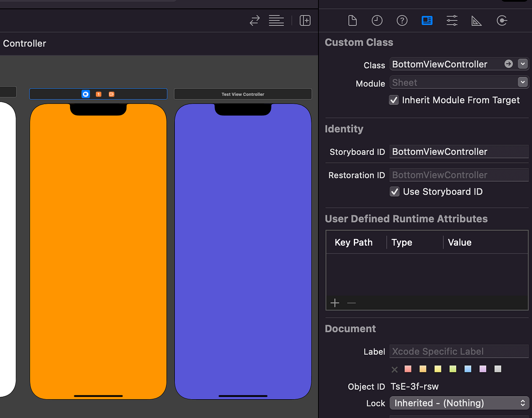
Task: Select the Exit segue icon in scene dock
Action: [111, 94]
